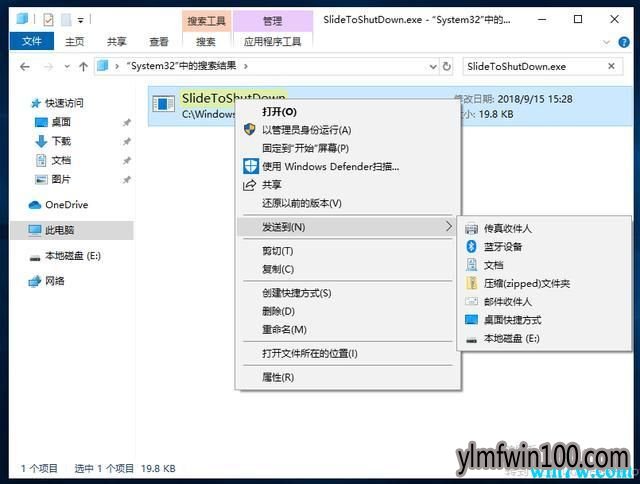The height and width of the screenshot is (484, 640).
Task: Unpin Desktop using its pin icon
Action: (127, 122)
